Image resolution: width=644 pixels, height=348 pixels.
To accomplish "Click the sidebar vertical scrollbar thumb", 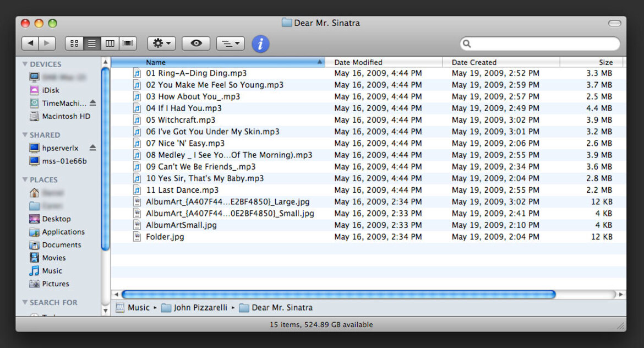I will pos(106,159).
